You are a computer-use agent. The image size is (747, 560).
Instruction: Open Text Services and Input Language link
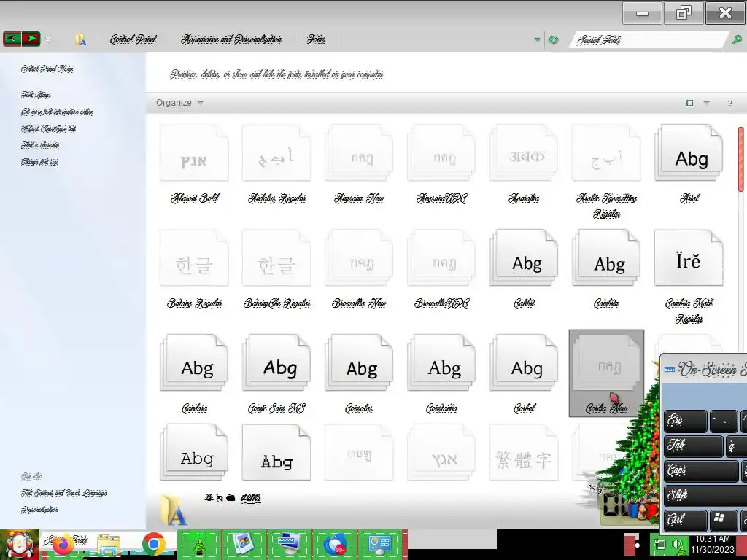(x=63, y=493)
